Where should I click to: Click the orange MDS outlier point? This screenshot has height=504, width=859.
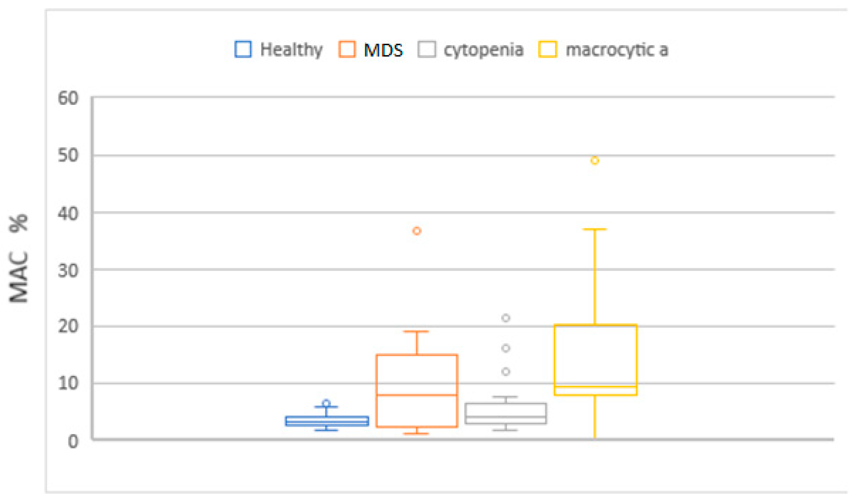point(417,231)
